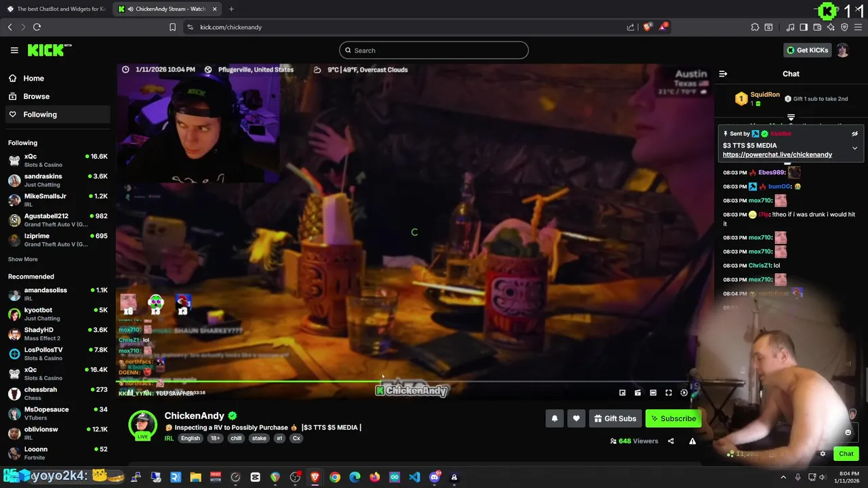Screen dimensions: 868x488
Task: Expand the pinned message chevron
Action: coord(854,148)
